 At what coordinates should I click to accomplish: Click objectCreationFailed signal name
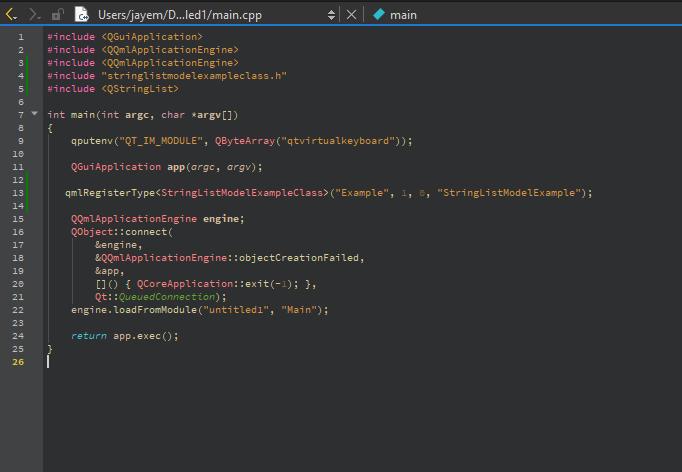[x=299, y=258]
